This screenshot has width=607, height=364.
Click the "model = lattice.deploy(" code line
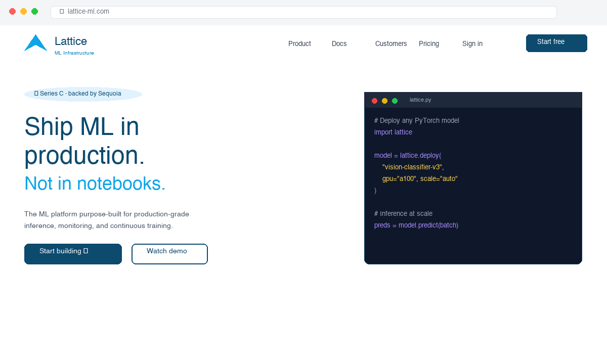pos(408,156)
